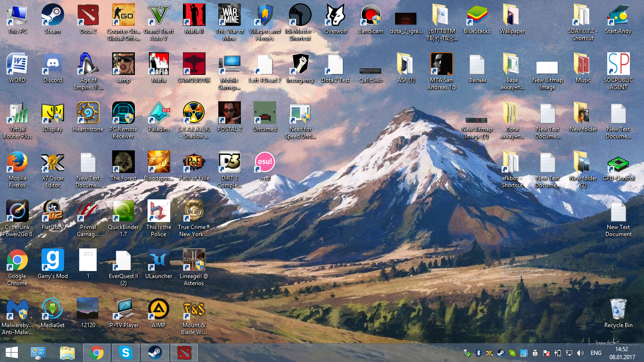Switch to Skype in the taskbar
The width and height of the screenshot is (644, 362).
pyautogui.click(x=126, y=353)
